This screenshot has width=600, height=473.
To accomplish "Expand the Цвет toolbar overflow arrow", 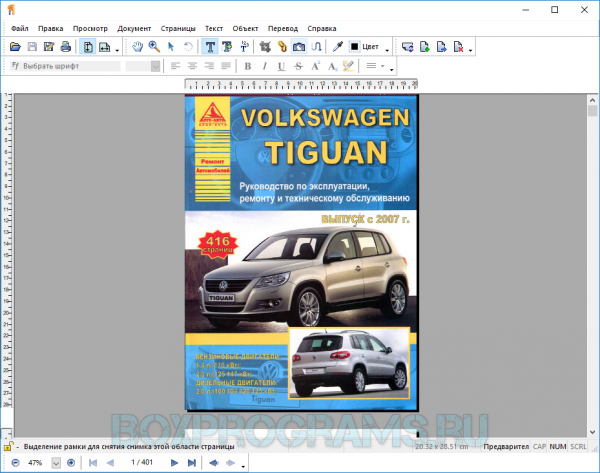I will pyautogui.click(x=387, y=50).
